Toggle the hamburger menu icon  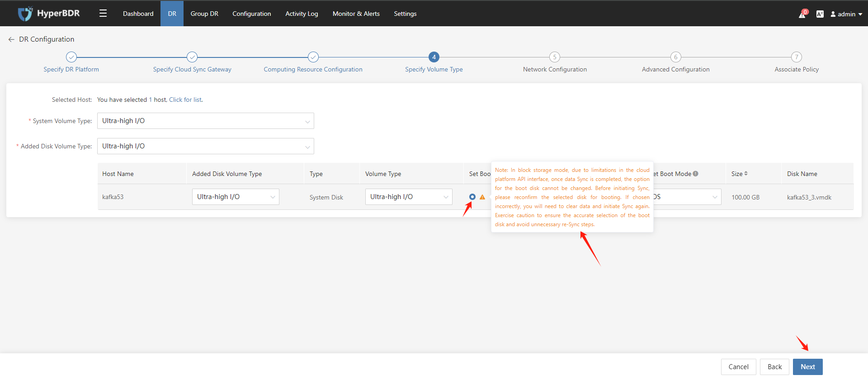(x=103, y=14)
